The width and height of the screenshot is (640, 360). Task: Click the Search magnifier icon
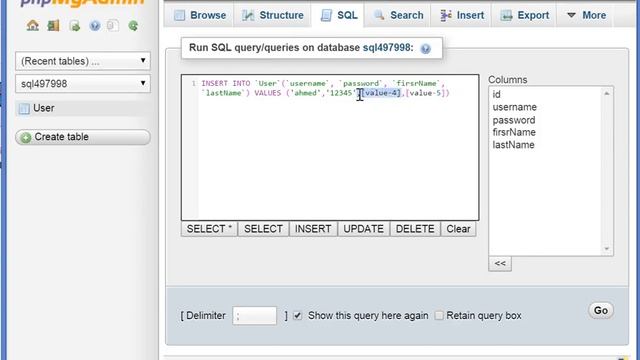pyautogui.click(x=379, y=16)
